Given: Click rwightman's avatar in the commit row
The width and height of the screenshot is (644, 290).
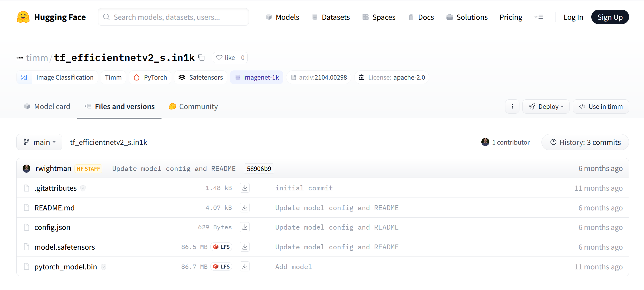Looking at the screenshot, I should point(27,168).
